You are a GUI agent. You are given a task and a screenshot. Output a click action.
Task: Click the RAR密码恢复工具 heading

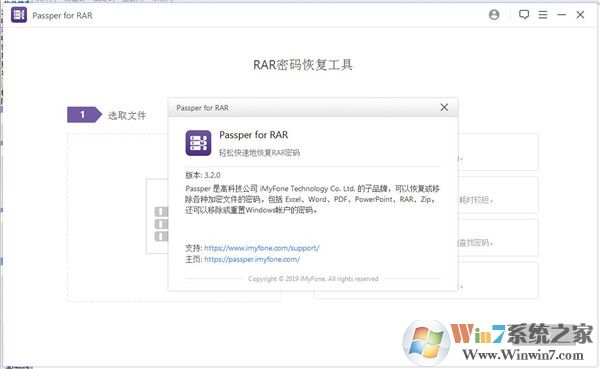tap(303, 65)
